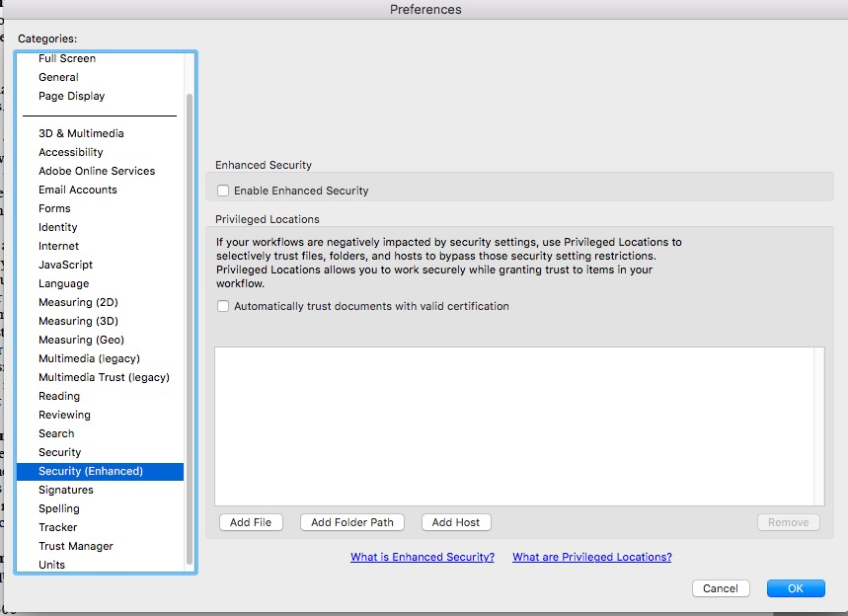
Task: Open the What are Privileged Locations link
Action: 591,557
